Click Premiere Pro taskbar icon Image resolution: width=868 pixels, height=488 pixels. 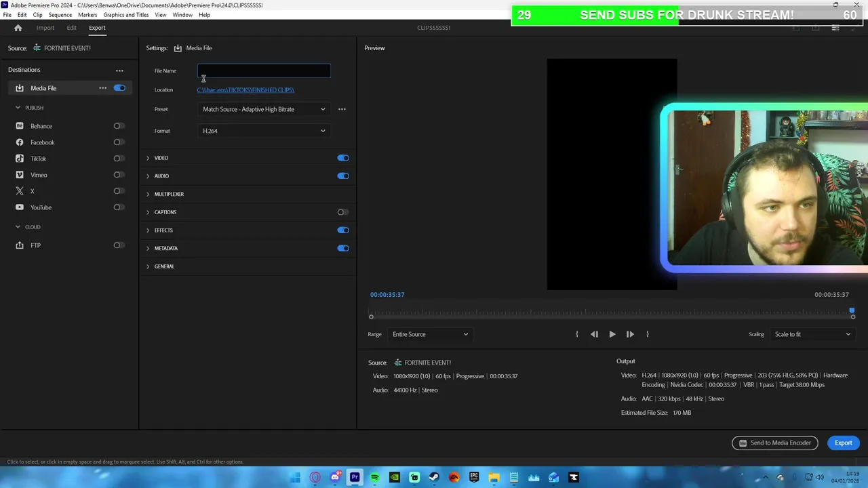pos(355,477)
